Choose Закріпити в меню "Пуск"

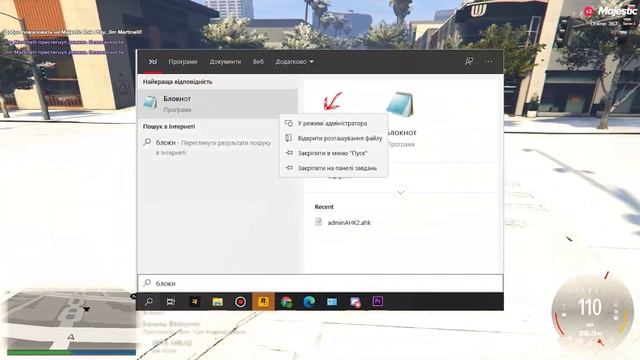[x=333, y=153]
